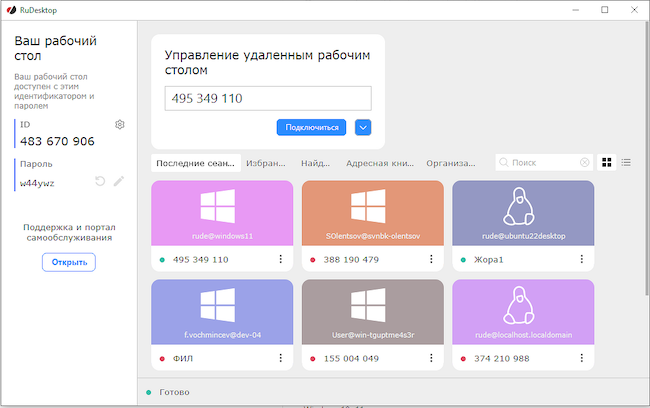
Task: Click your ID number 483 670 906
Action: [57, 141]
